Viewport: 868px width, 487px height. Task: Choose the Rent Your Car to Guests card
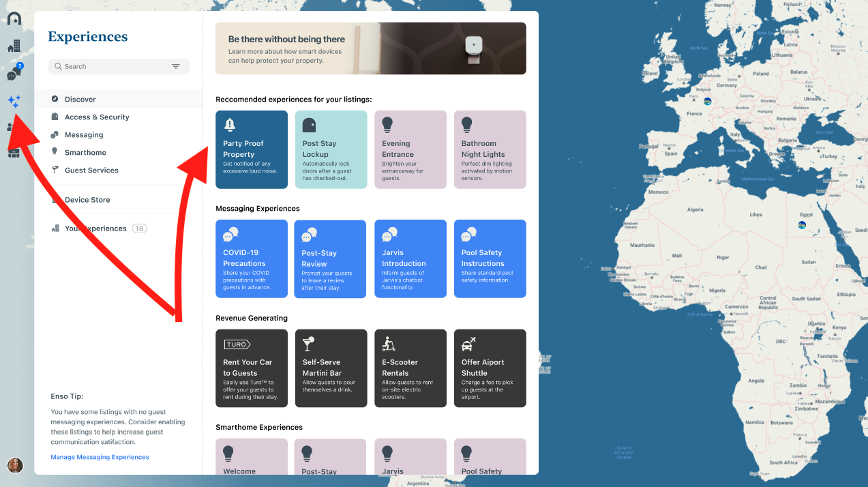pyautogui.click(x=252, y=368)
